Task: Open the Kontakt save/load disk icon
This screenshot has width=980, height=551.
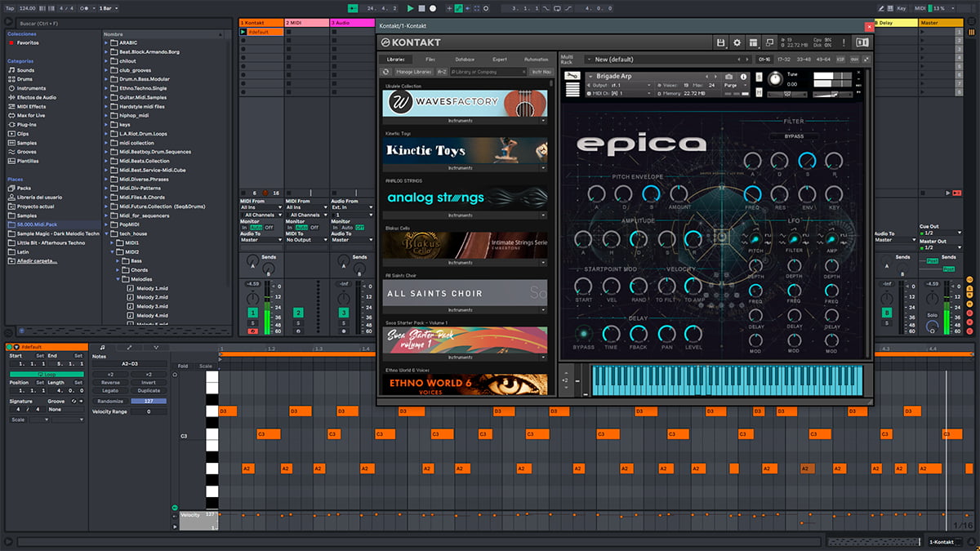Action: [720, 42]
